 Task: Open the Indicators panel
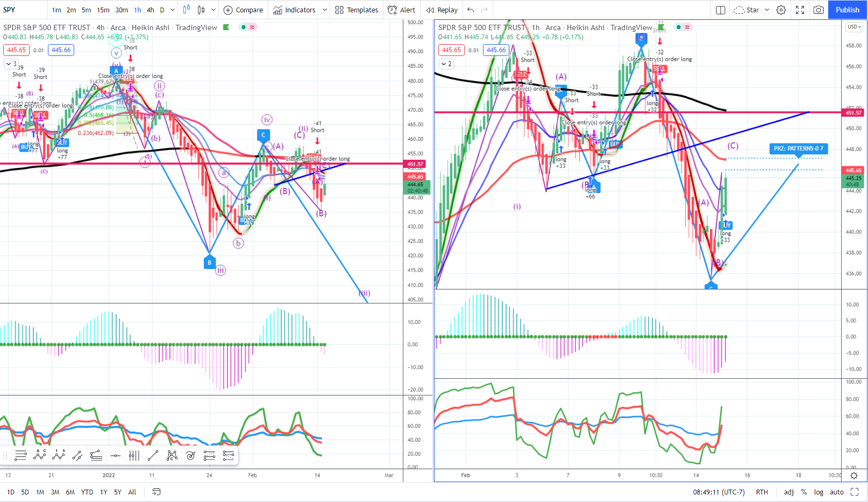point(294,10)
